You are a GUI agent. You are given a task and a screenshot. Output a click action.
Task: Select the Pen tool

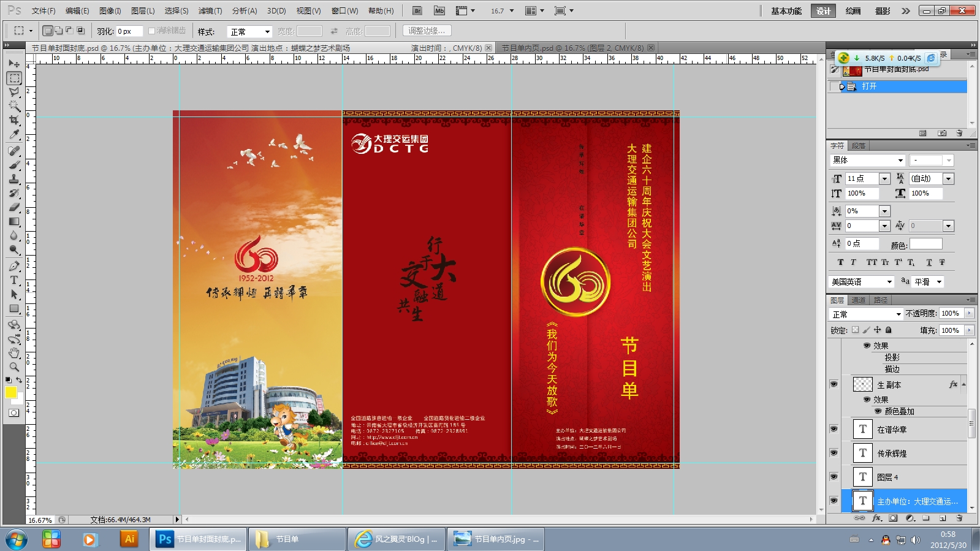point(14,266)
